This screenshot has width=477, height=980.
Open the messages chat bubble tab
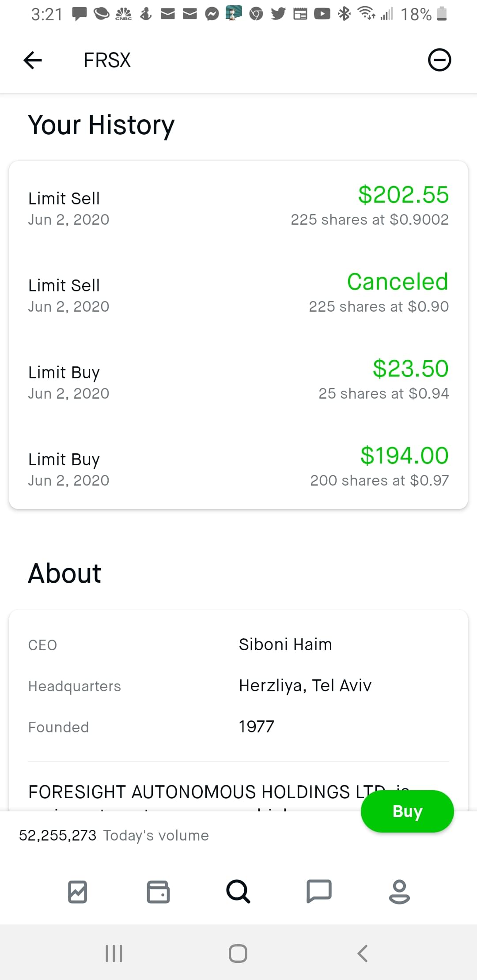[319, 892]
